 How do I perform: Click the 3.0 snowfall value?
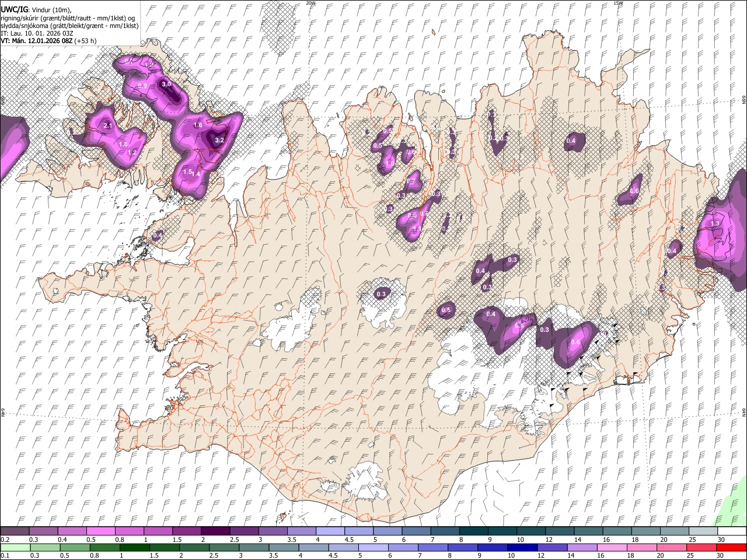pos(166,84)
